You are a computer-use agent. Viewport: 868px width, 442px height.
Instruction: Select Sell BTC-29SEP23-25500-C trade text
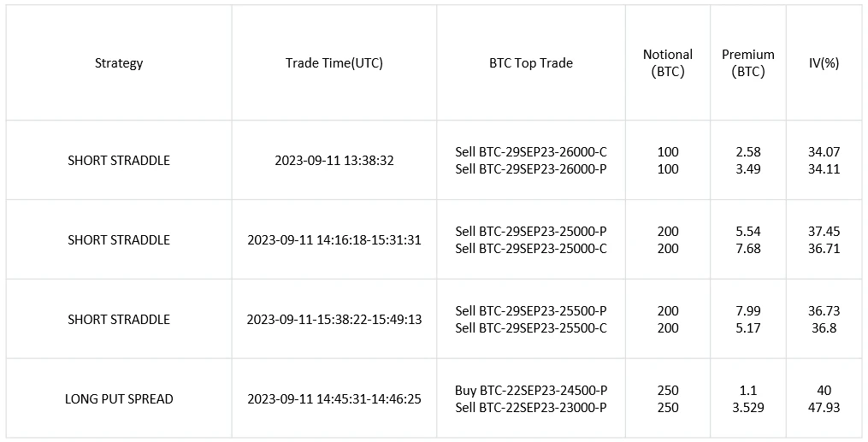coord(530,328)
